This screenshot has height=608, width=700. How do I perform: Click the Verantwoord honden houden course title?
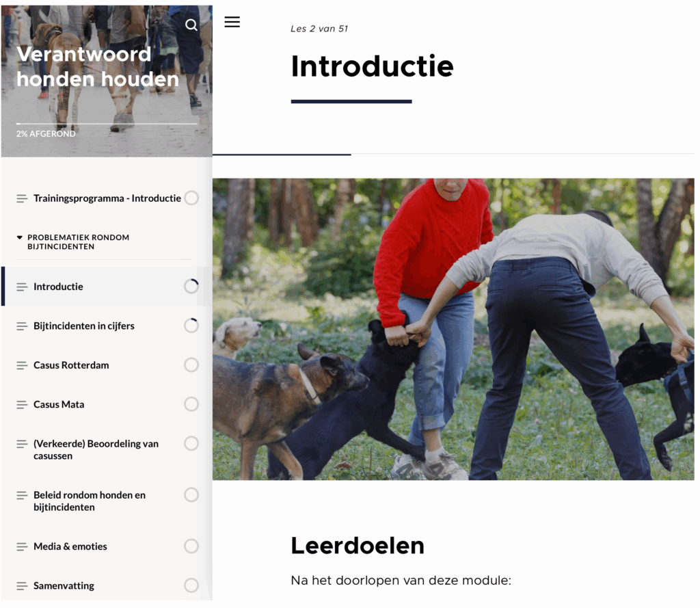(98, 66)
